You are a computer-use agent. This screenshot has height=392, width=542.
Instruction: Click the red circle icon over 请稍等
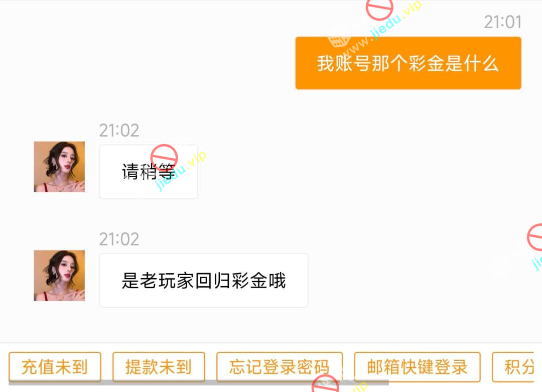click(164, 158)
